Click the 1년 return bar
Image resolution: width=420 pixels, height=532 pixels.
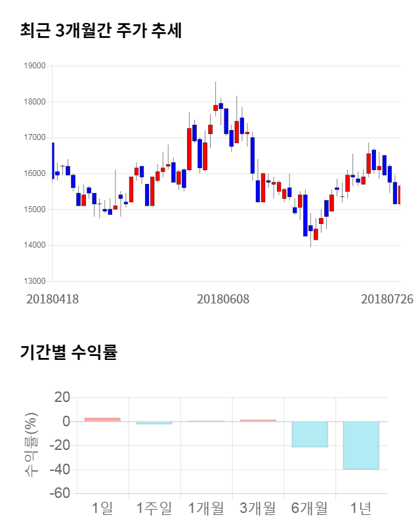pos(361,445)
